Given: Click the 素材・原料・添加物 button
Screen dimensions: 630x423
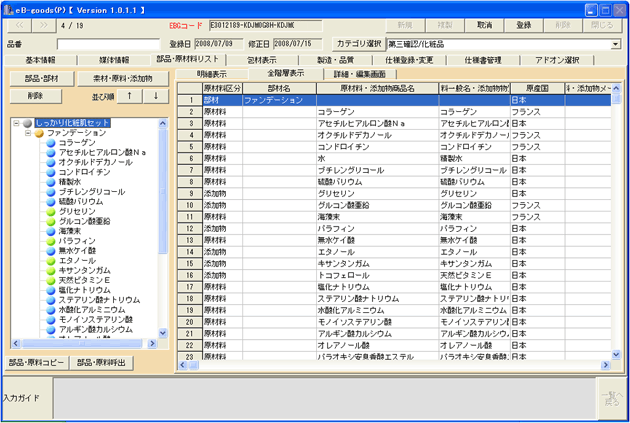Looking at the screenshot, I should point(123,79).
